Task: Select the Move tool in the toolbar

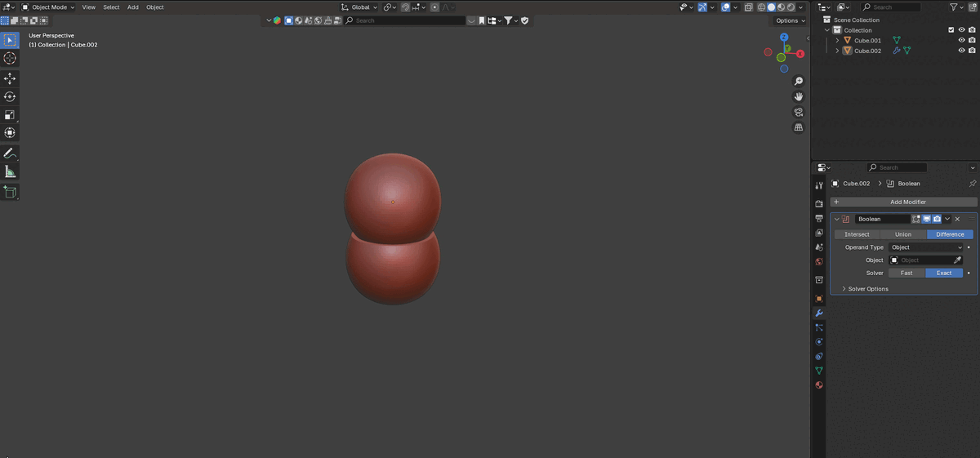Action: [10, 78]
